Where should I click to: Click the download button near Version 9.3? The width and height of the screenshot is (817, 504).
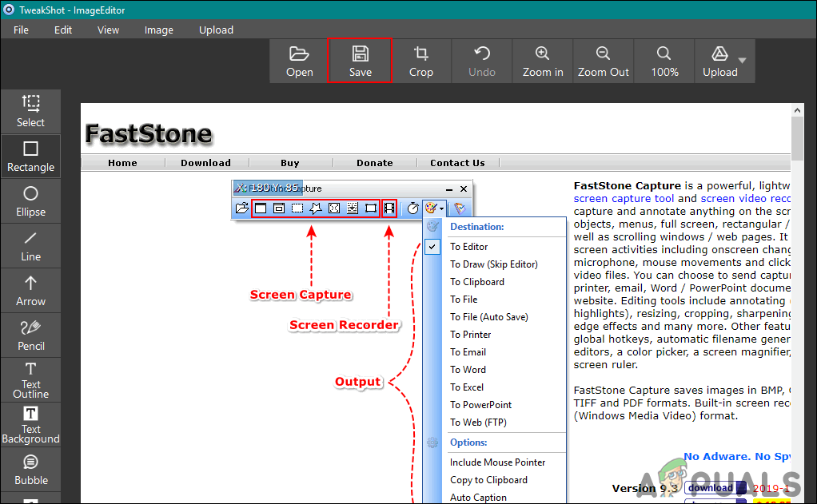tap(716, 488)
